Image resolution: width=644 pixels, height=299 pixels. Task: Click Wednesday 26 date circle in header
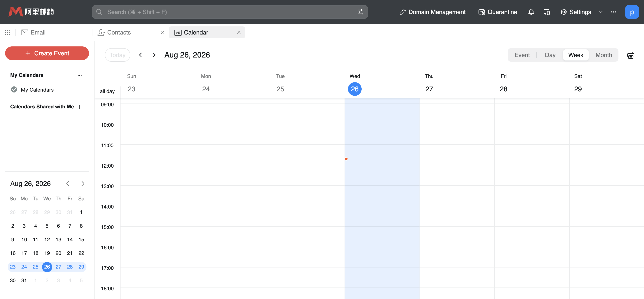[x=355, y=89]
